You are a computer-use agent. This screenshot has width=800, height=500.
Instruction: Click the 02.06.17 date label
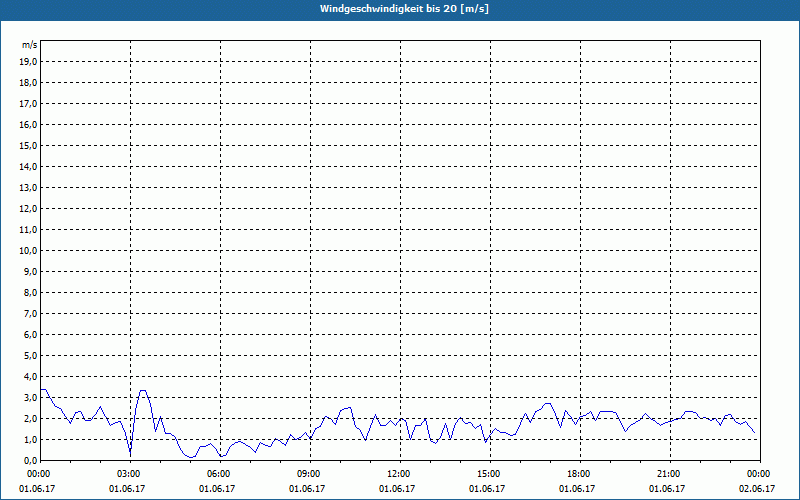[x=757, y=488]
